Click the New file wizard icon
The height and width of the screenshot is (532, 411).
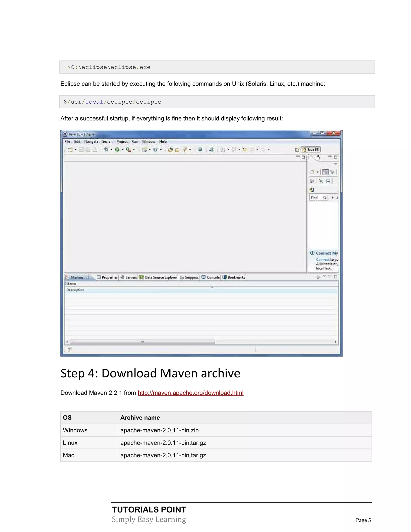tap(70, 150)
